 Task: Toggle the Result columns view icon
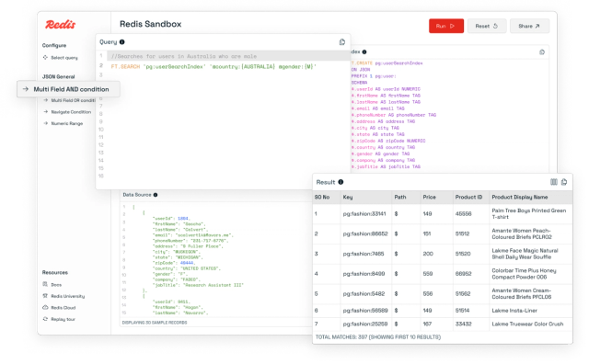(554, 182)
